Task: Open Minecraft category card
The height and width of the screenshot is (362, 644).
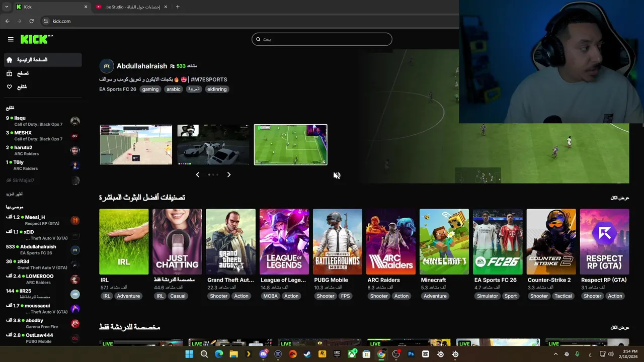Action: tap(444, 242)
